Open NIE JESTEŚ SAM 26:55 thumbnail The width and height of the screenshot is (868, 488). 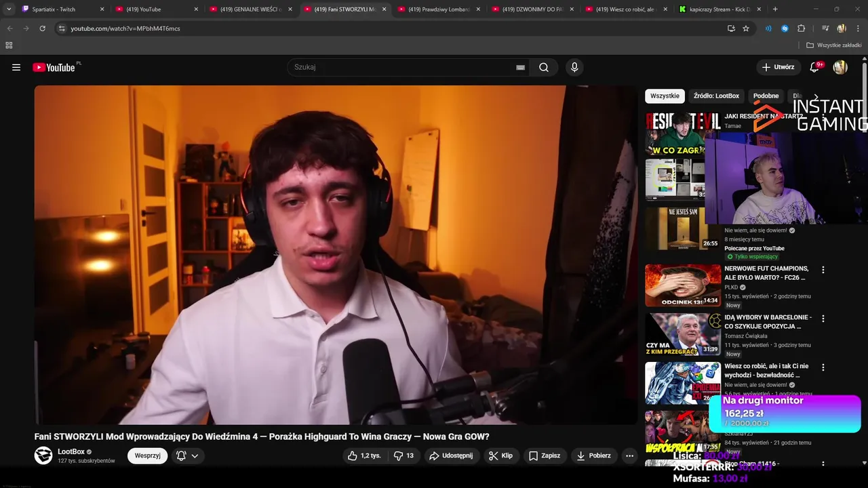[683, 228]
